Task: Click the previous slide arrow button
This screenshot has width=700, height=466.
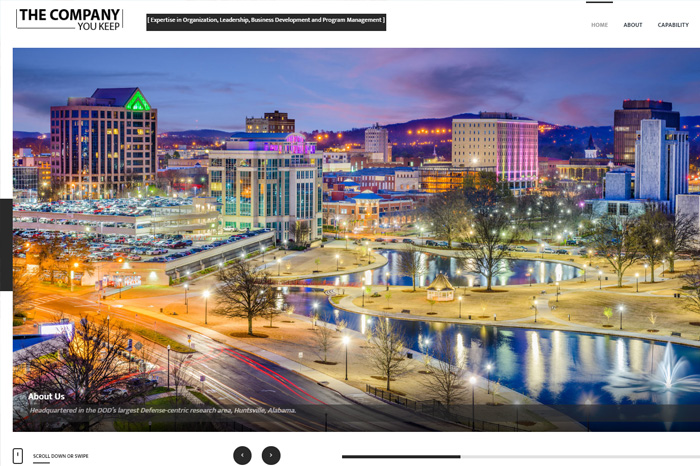Action: tap(242, 455)
